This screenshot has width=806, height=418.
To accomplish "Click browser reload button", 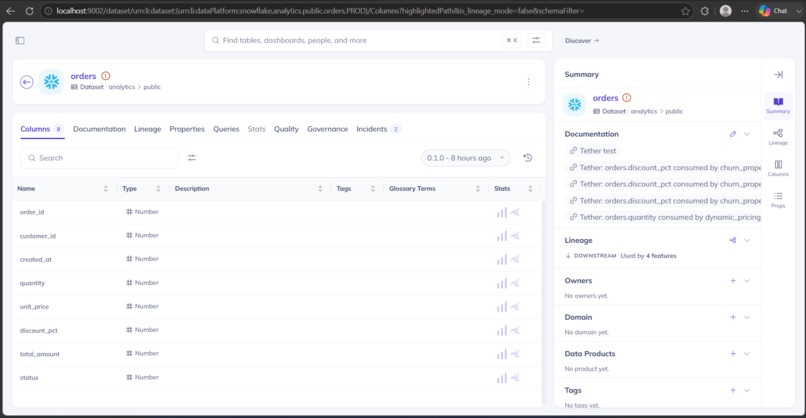I will pos(29,11).
